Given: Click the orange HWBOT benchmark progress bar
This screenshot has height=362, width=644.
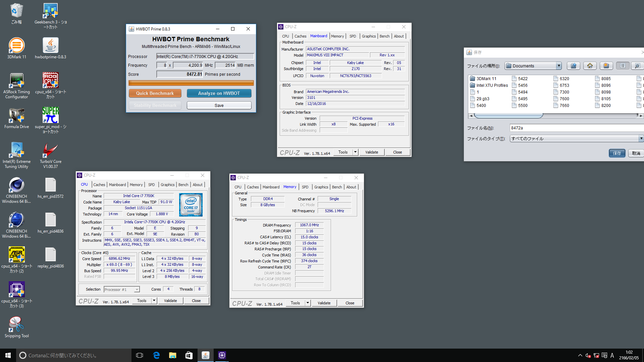Looking at the screenshot, I should pyautogui.click(x=191, y=83).
